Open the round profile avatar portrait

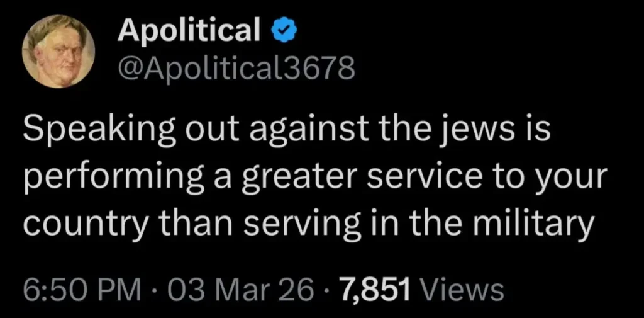click(58, 52)
